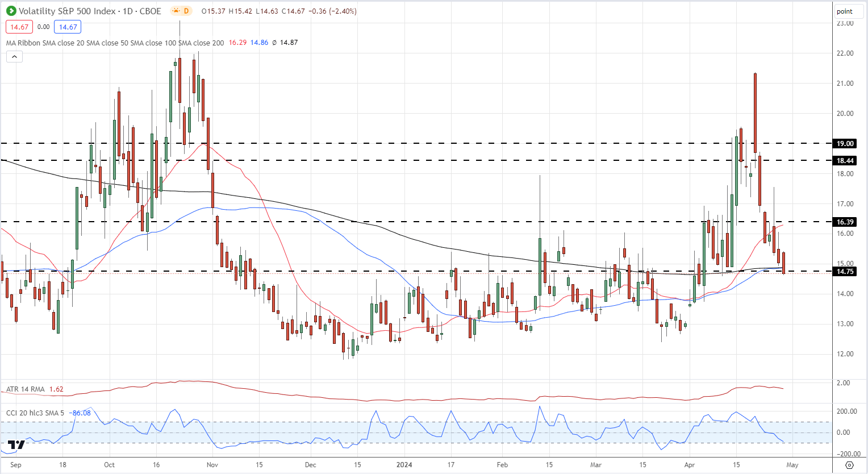Select the MA Ribbon indicator legend

[115, 43]
